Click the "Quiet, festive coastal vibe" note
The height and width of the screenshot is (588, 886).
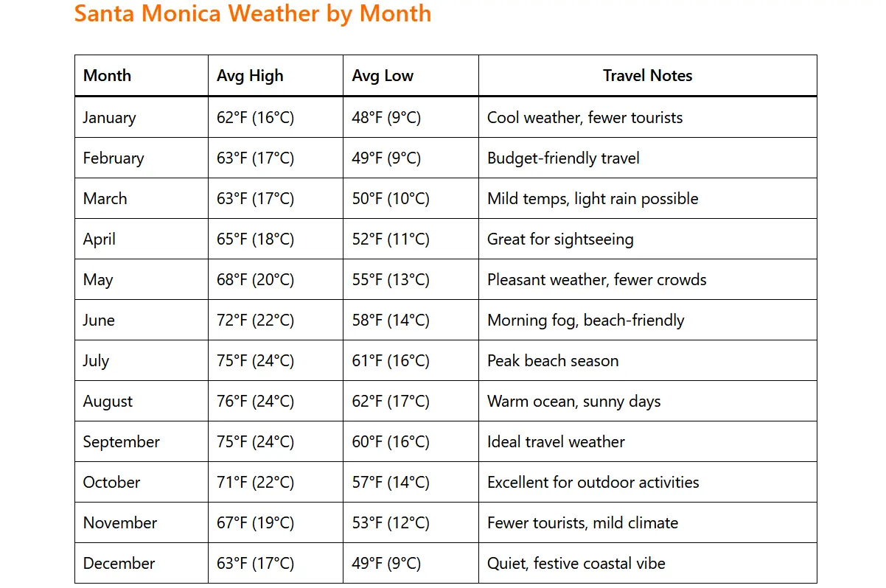click(x=576, y=563)
